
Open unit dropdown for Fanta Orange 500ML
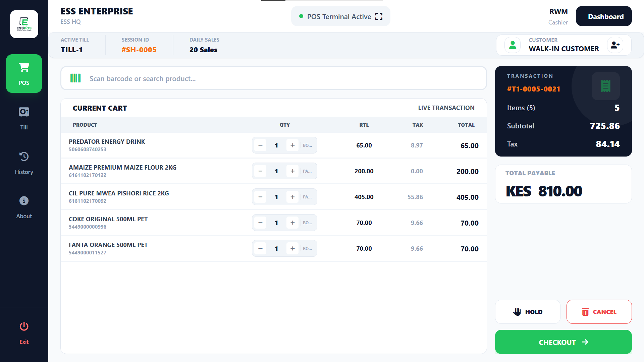click(x=308, y=248)
